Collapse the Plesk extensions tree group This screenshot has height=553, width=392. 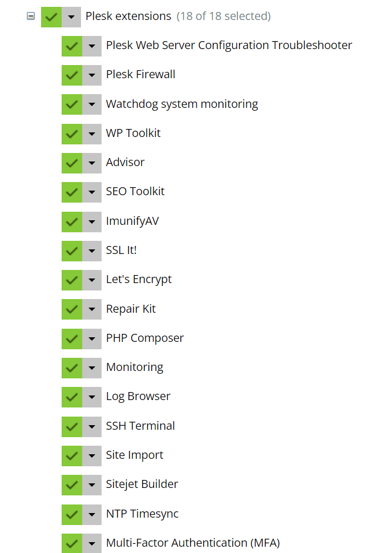(31, 17)
